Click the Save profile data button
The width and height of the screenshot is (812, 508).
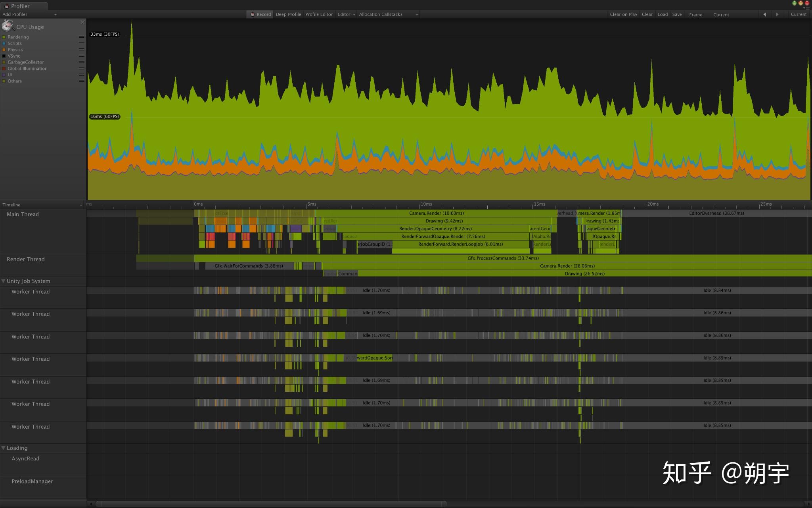click(677, 14)
